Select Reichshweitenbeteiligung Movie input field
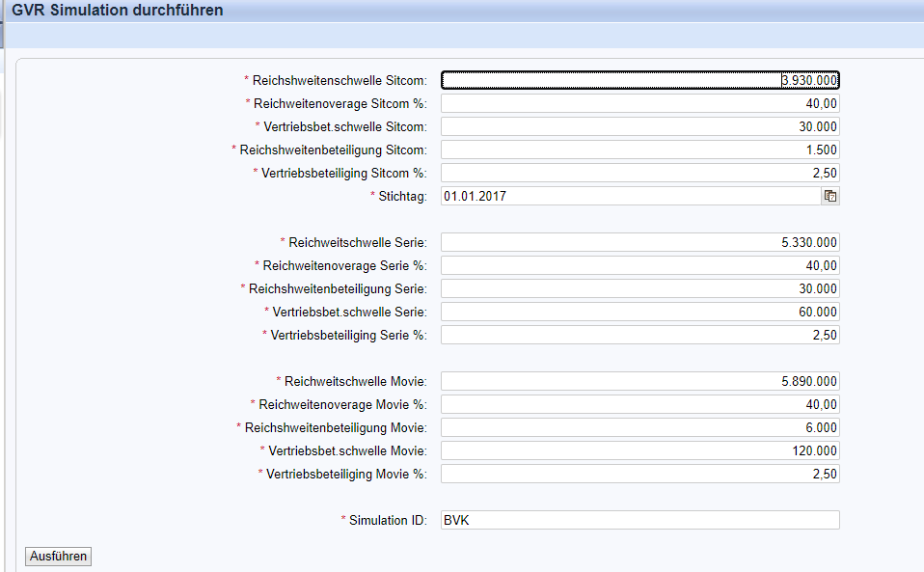Viewport: 924px width, 572px height. point(640,427)
